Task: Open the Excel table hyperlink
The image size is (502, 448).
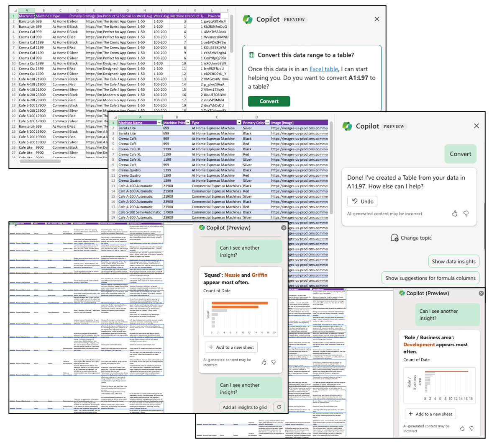Action: click(324, 69)
